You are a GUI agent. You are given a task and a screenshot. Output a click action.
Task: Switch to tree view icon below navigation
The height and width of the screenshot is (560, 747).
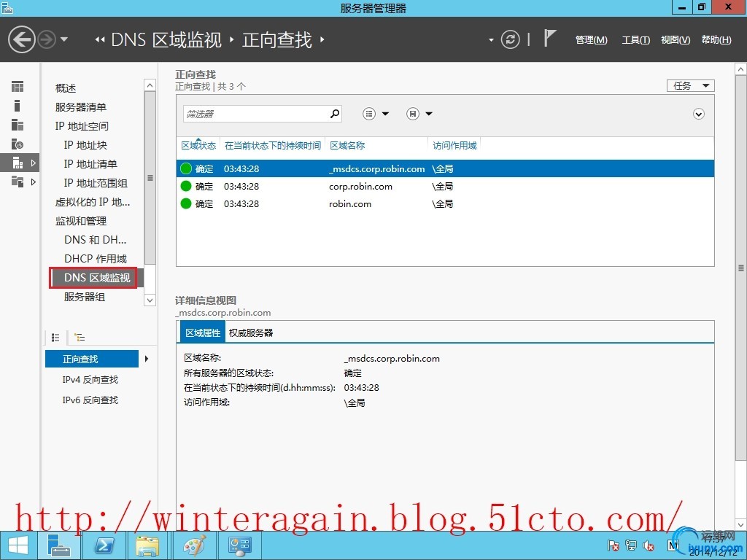coord(79,338)
